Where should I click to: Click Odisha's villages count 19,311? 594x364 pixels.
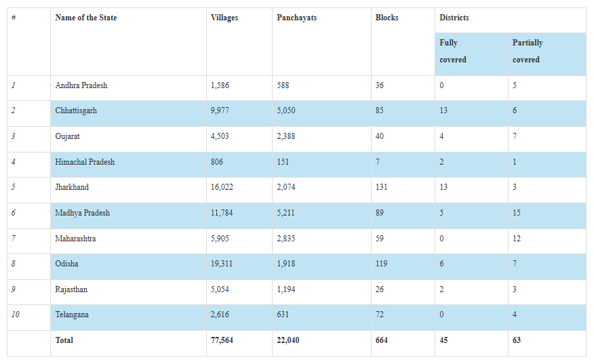222,264
